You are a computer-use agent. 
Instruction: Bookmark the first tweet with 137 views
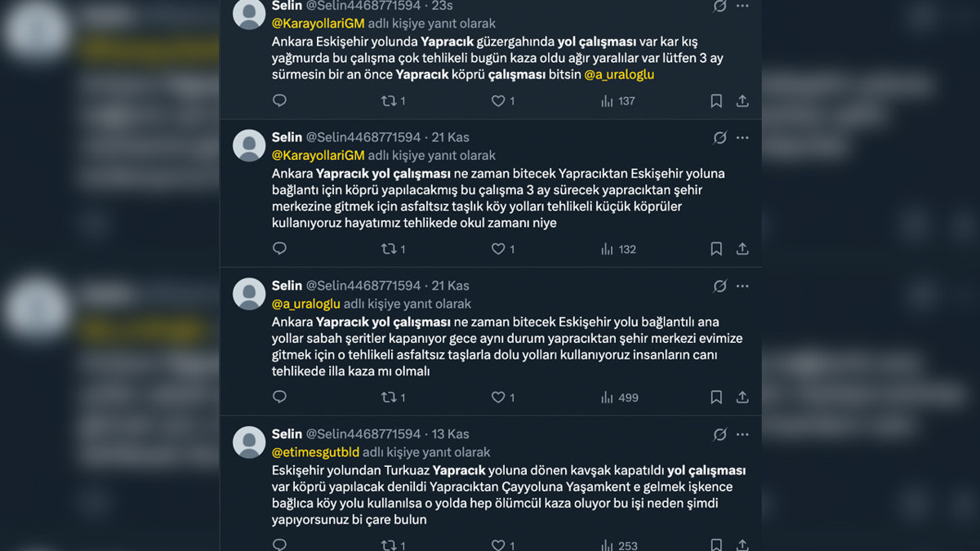pyautogui.click(x=716, y=101)
